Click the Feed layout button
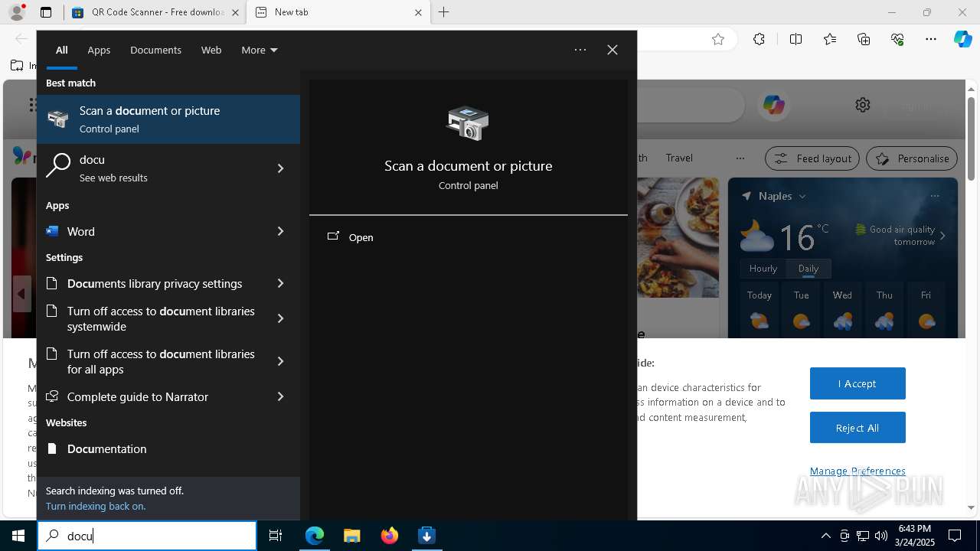980x551 pixels. pyautogui.click(x=812, y=158)
